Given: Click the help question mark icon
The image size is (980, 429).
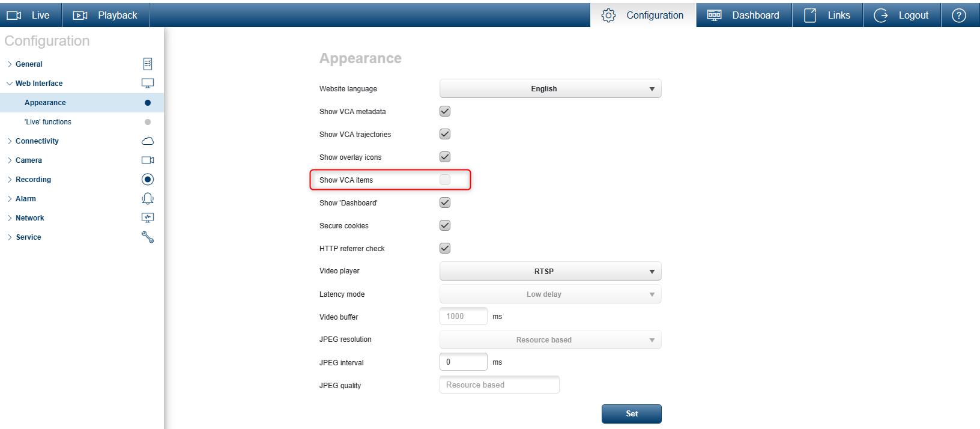Looking at the screenshot, I should (959, 16).
